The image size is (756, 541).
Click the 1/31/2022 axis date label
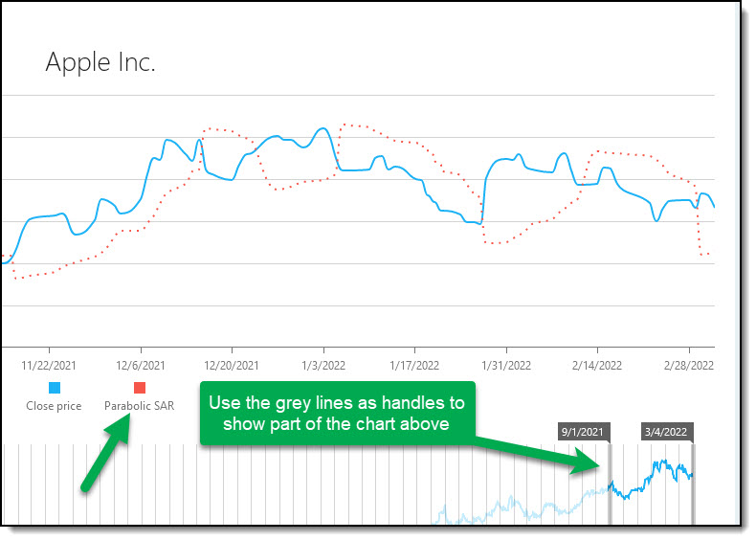(x=506, y=366)
